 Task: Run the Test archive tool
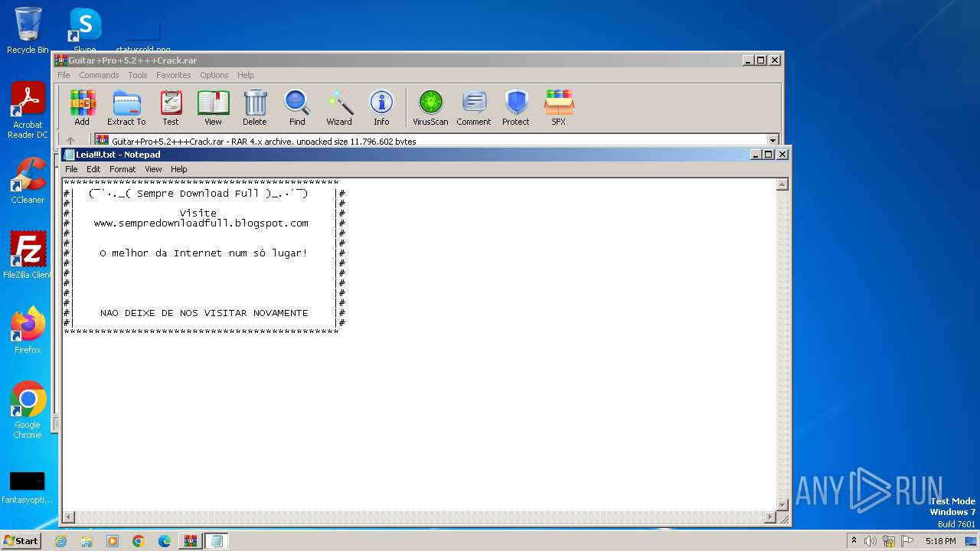click(x=171, y=107)
